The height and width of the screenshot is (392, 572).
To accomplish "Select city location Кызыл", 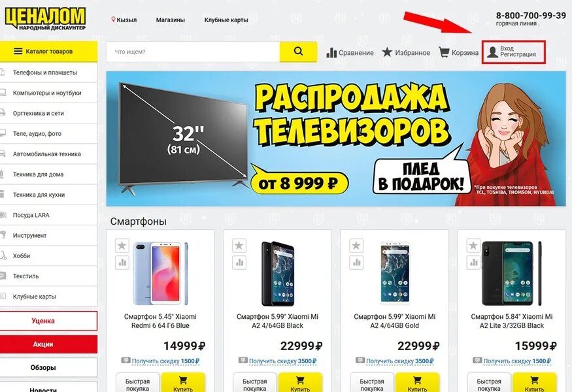I will pyautogui.click(x=124, y=20).
